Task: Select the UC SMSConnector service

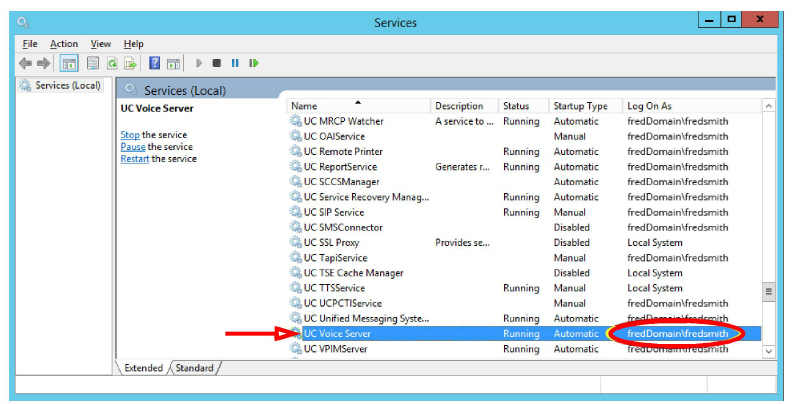Action: tap(524, 227)
